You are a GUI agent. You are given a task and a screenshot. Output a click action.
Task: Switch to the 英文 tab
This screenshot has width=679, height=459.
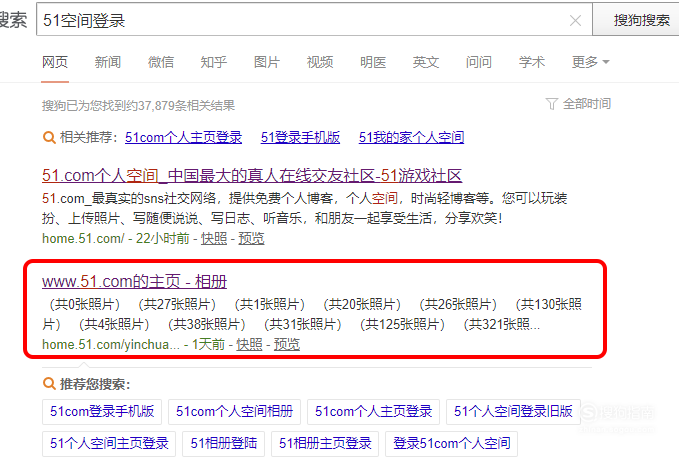click(x=426, y=62)
